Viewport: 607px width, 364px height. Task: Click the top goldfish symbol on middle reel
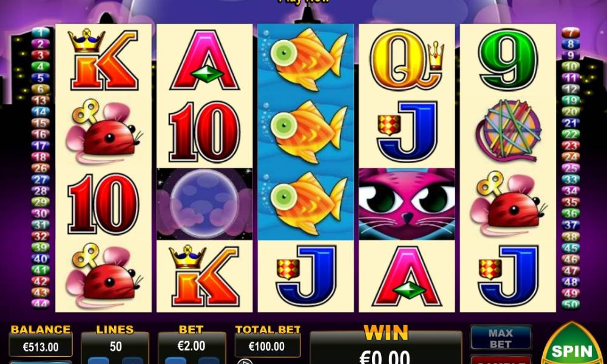pyautogui.click(x=306, y=59)
